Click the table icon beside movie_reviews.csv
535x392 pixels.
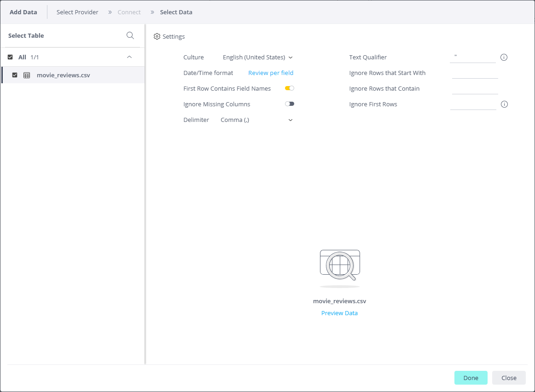pos(27,75)
